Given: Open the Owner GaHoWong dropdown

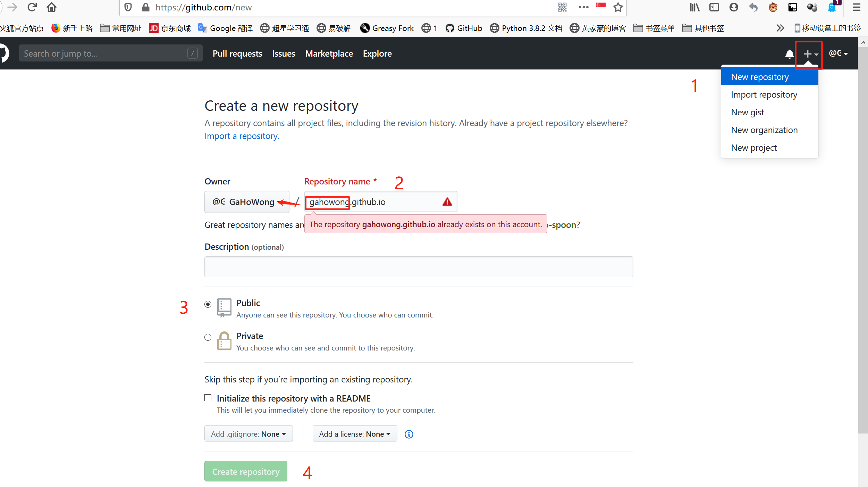Looking at the screenshot, I should [x=246, y=202].
